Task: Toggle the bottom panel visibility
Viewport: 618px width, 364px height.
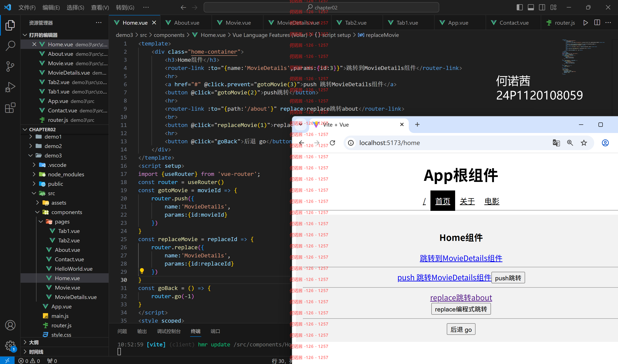Action: tap(531, 7)
